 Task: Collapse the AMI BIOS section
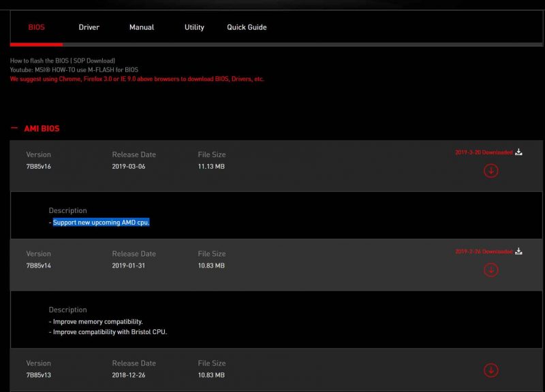pyautogui.click(x=14, y=128)
